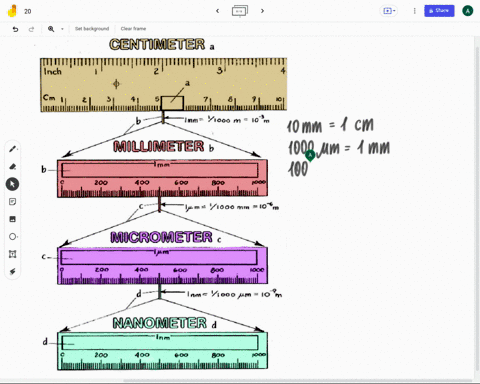Open the more actions menu
Screen dimensions: 480x384
414,11
